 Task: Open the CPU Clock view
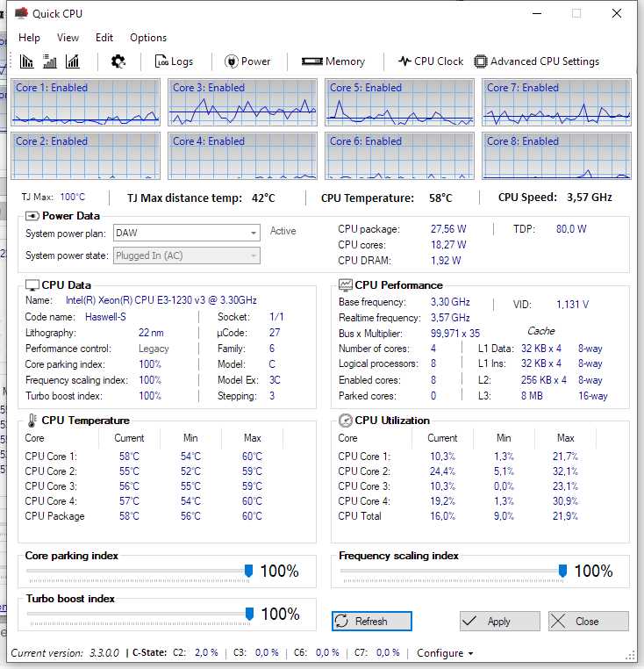pyautogui.click(x=430, y=61)
